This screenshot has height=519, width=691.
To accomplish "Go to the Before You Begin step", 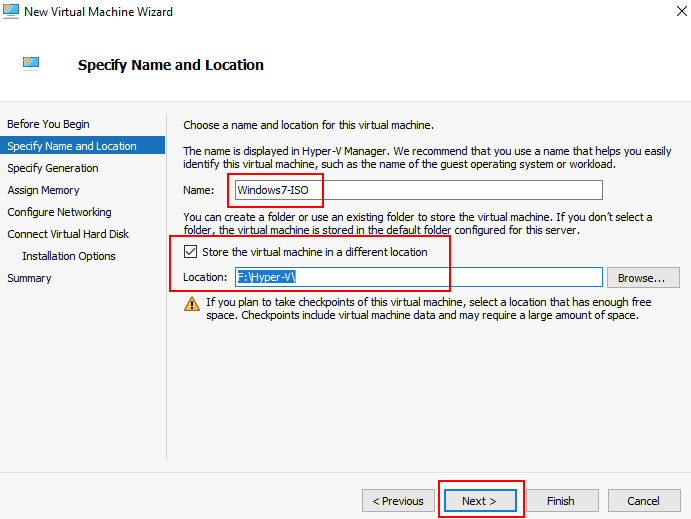I will (48, 124).
